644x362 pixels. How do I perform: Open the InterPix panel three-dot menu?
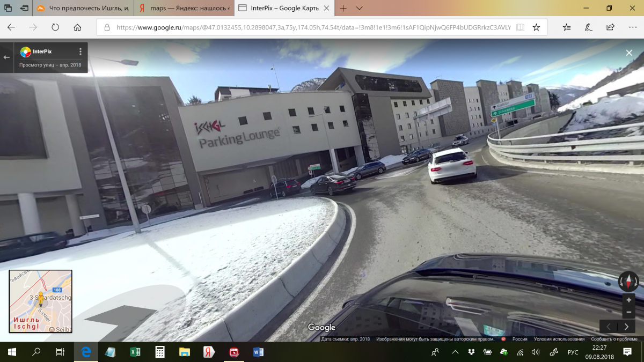pyautogui.click(x=80, y=52)
